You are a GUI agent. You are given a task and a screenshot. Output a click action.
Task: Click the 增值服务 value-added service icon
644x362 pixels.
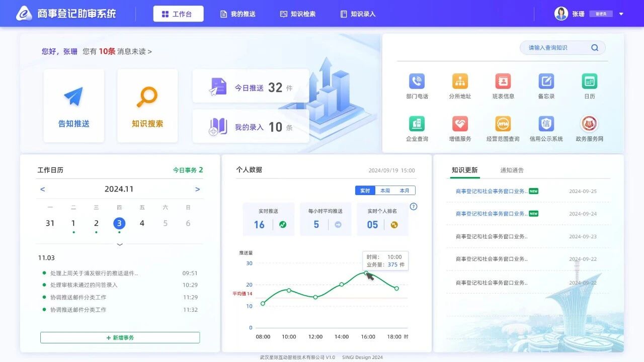click(x=460, y=124)
